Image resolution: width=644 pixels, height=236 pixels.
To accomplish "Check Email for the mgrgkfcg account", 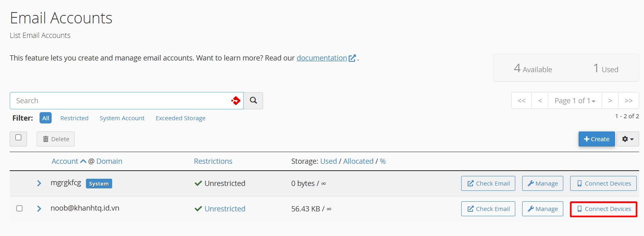I will (488, 184).
